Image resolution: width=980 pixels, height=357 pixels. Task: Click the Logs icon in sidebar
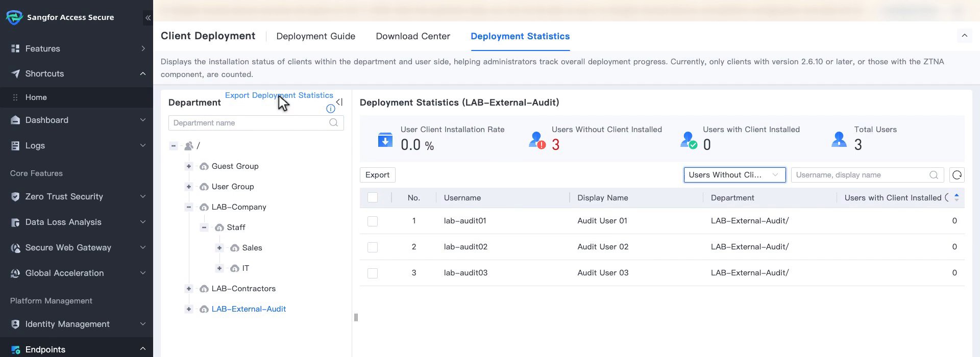point(15,145)
